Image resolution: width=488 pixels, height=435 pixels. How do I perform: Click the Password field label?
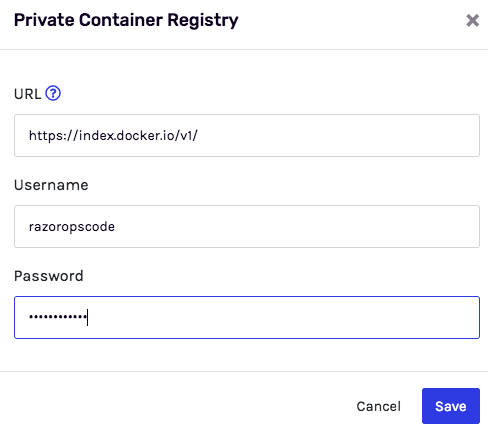pyautogui.click(x=49, y=276)
